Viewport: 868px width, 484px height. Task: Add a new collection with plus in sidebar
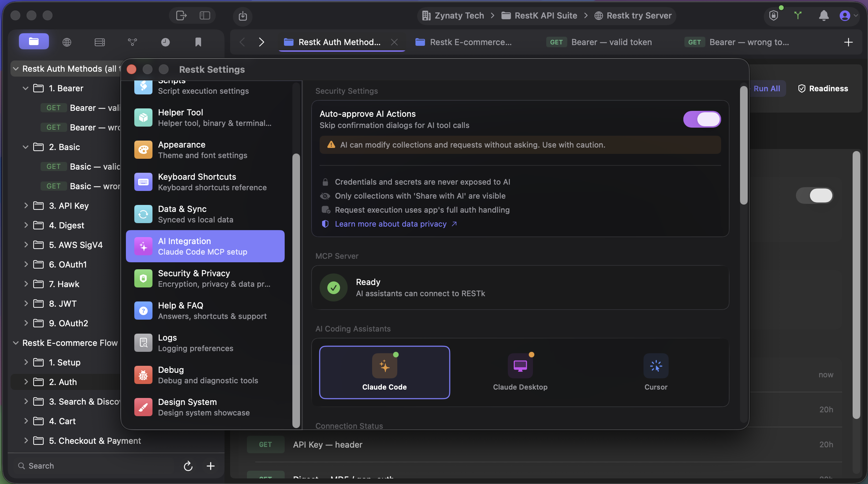(211, 466)
